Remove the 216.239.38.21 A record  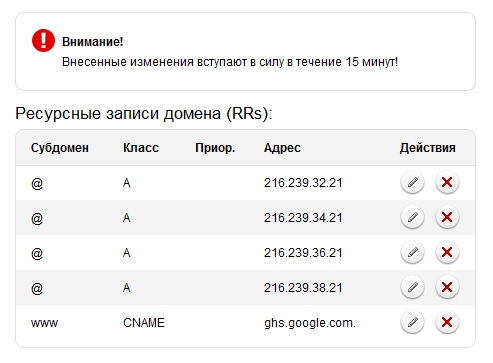(447, 287)
